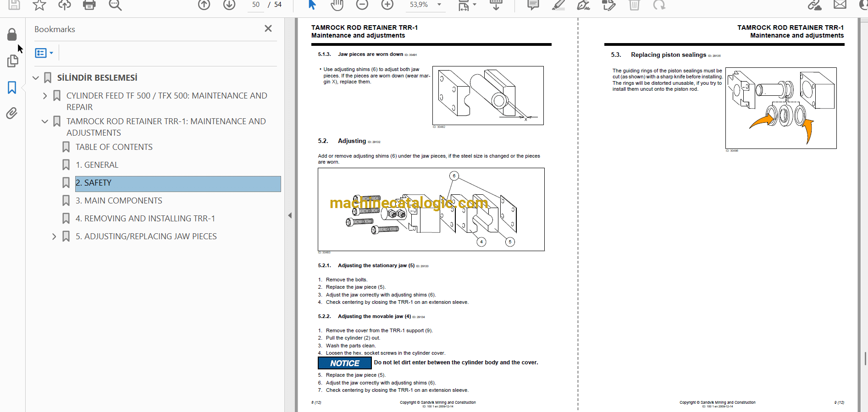Screen dimensions: 868x412
Task: Select the Highlight text tool
Action: [x=558, y=5]
